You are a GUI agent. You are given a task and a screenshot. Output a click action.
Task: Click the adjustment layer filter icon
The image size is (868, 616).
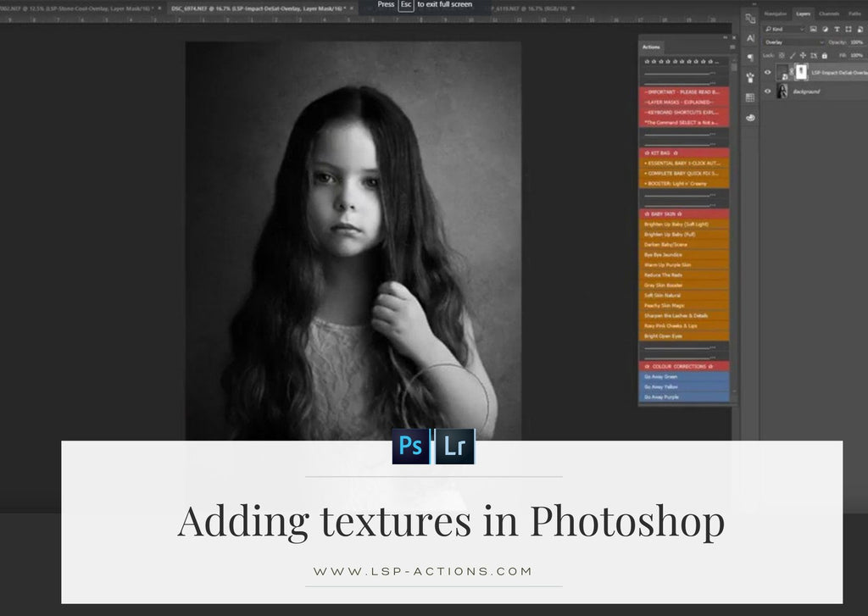click(825, 29)
